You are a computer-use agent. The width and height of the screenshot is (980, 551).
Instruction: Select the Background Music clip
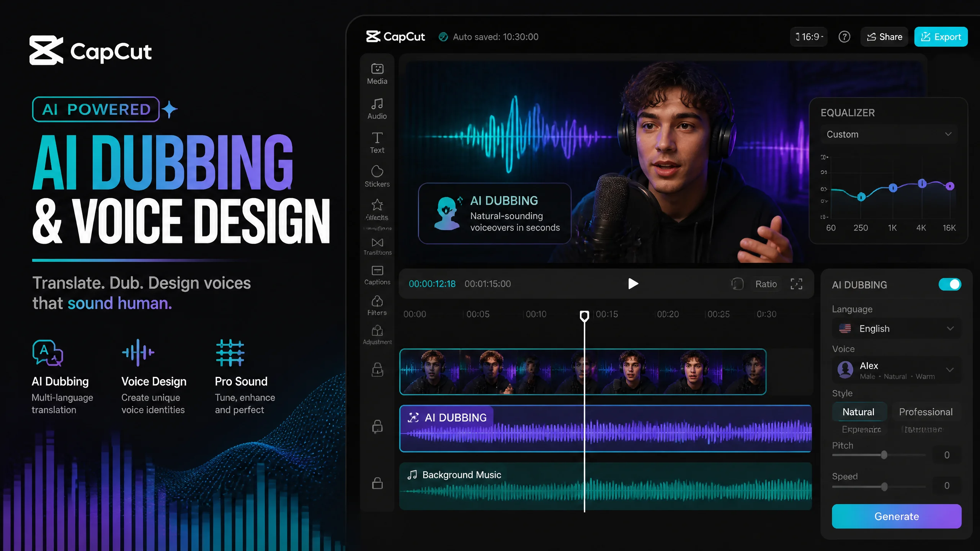606,486
